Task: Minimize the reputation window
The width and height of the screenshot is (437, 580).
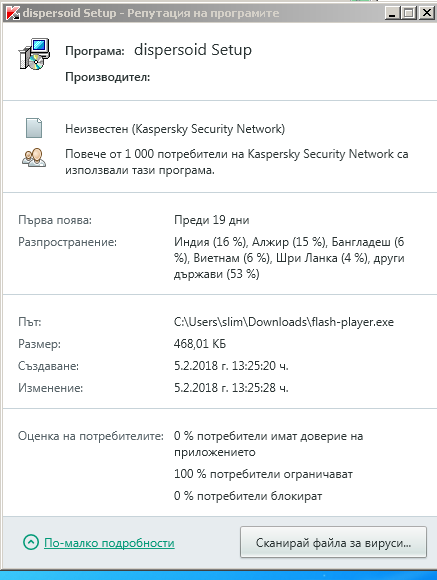Action: 392,13
